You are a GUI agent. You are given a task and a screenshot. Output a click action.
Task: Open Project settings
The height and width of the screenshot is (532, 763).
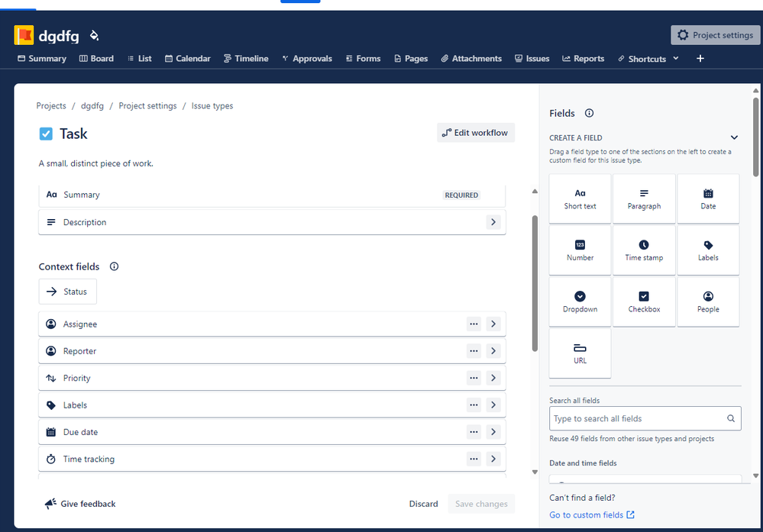[716, 35]
